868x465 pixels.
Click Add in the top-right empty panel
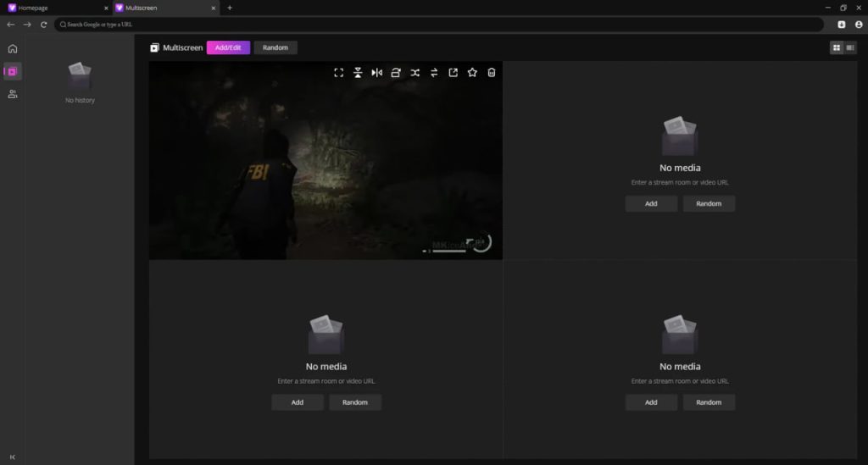pos(651,203)
